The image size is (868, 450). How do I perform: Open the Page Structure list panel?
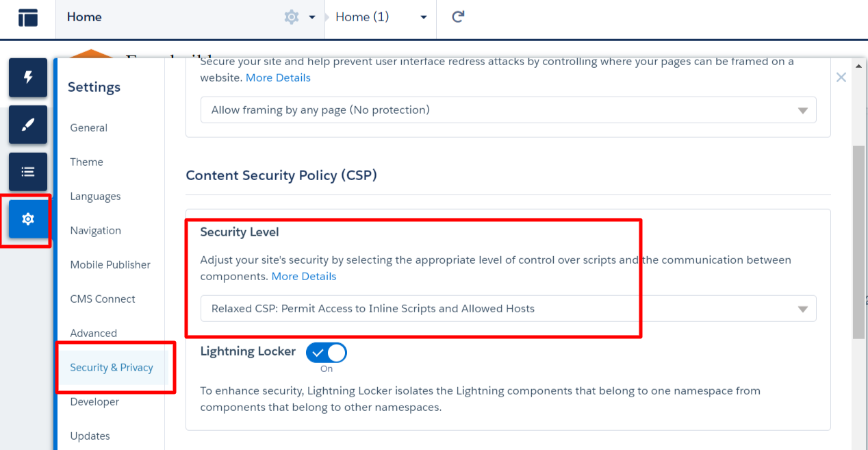point(28,172)
